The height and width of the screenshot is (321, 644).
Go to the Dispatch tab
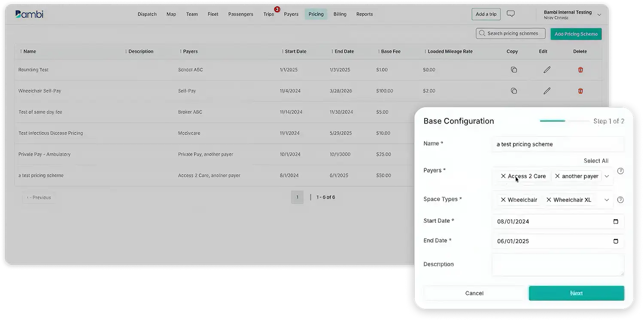[147, 14]
